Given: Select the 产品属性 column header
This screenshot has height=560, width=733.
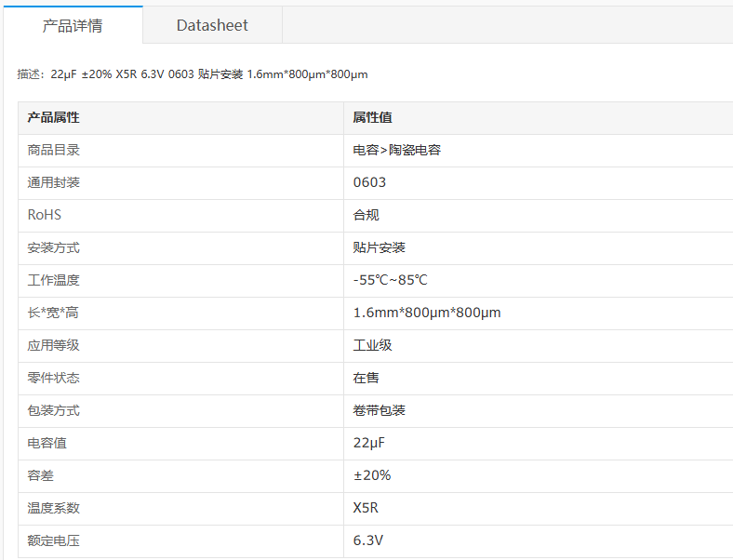Looking at the screenshot, I should 53,117.
